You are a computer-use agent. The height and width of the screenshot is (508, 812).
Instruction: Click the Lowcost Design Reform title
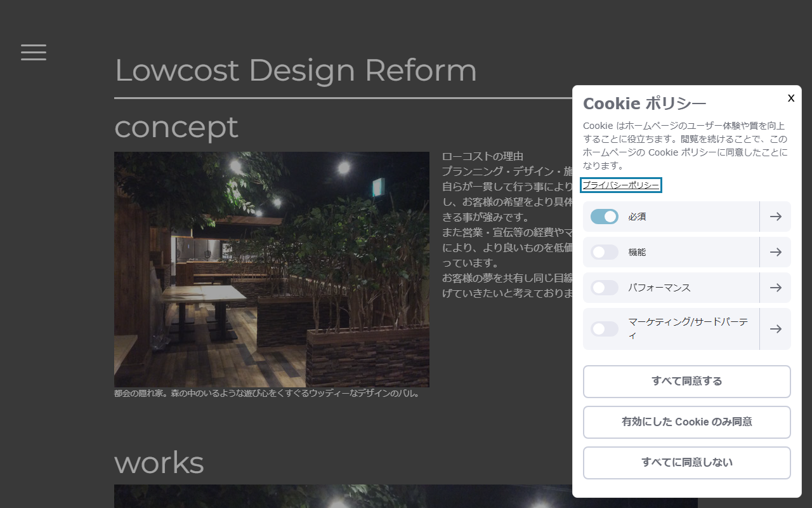tap(296, 70)
